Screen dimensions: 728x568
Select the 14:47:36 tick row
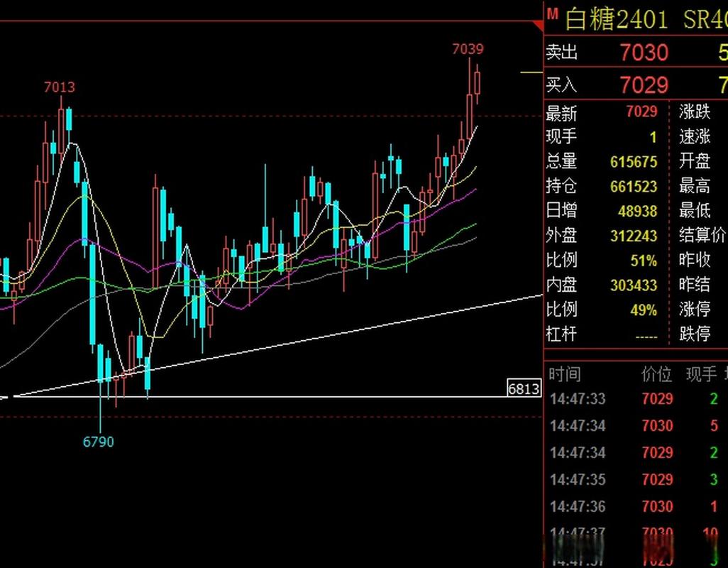578,507
